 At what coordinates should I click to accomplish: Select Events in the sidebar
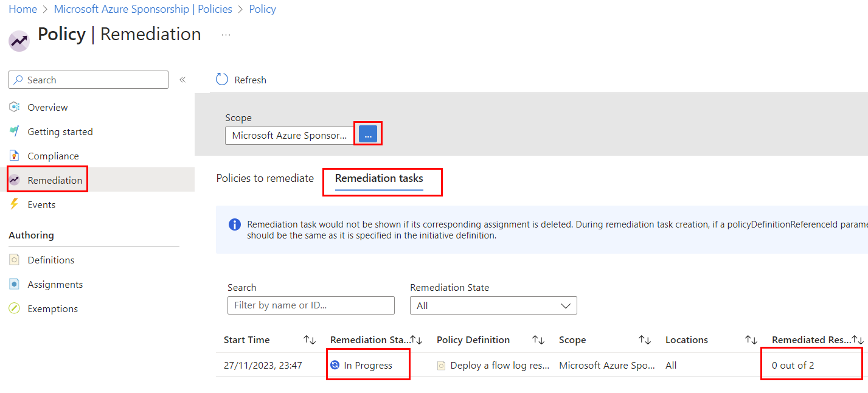41,204
